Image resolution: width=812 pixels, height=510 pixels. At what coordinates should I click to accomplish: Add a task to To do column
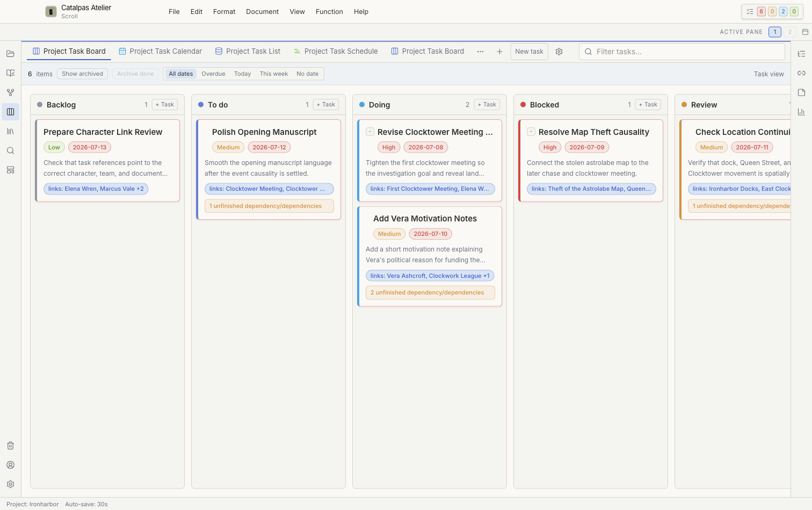pos(325,104)
